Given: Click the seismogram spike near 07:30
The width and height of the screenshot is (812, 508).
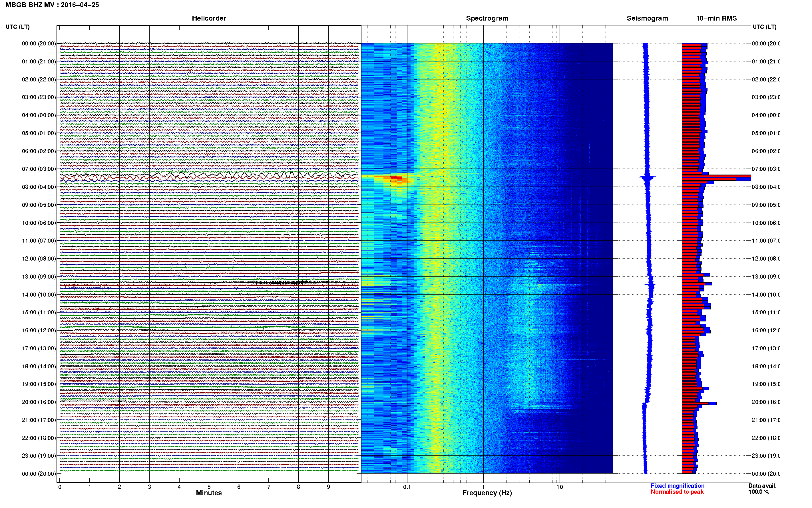Looking at the screenshot, I should tap(647, 177).
